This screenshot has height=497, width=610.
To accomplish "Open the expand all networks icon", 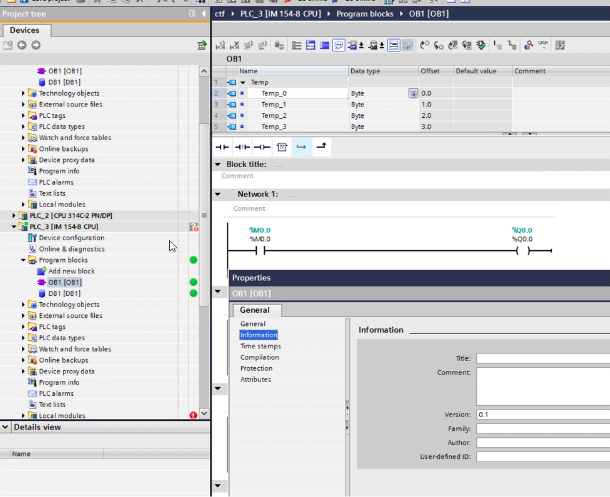I will (x=310, y=46).
